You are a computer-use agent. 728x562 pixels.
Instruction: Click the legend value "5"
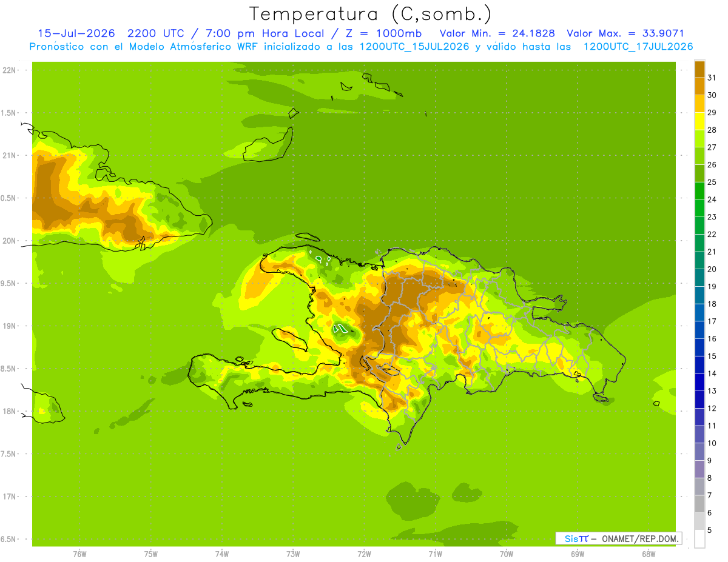tap(710, 530)
